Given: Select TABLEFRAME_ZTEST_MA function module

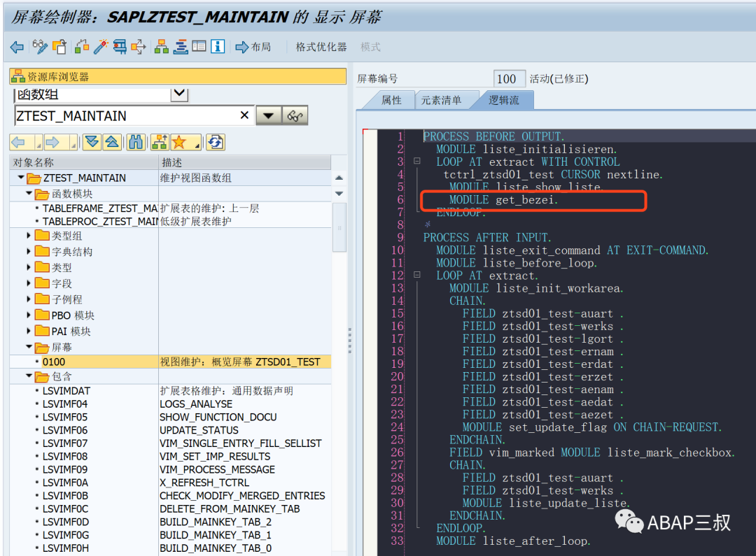Looking at the screenshot, I should (x=100, y=208).
